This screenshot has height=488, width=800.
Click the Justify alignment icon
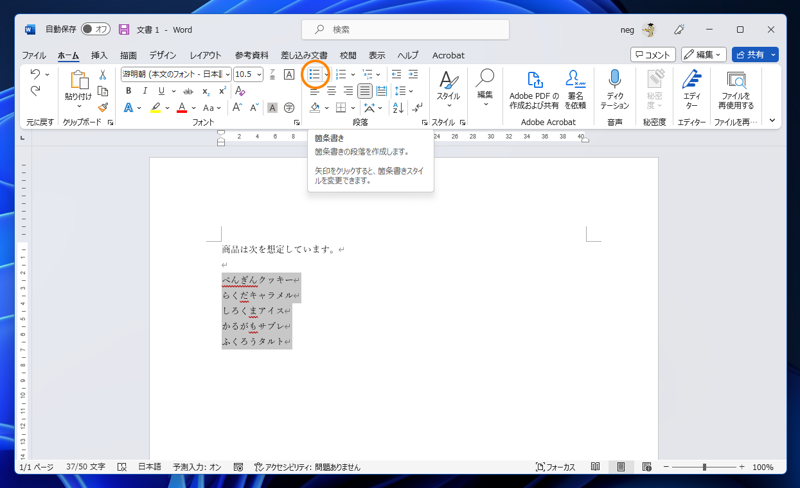pyautogui.click(x=364, y=91)
